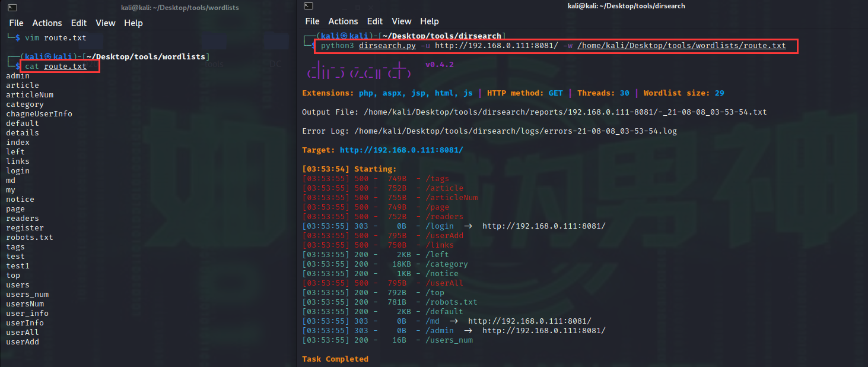Click the Task Completed status text
The height and width of the screenshot is (367, 868).
[336, 359]
